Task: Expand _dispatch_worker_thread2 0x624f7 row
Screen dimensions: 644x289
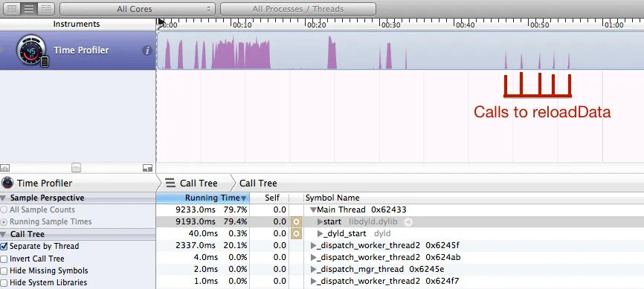Action: (x=313, y=282)
